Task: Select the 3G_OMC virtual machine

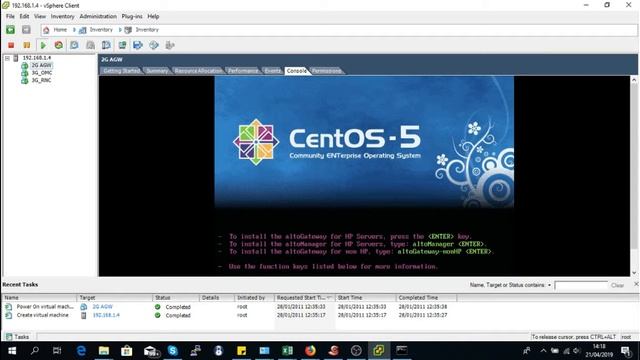Action: pyautogui.click(x=42, y=73)
